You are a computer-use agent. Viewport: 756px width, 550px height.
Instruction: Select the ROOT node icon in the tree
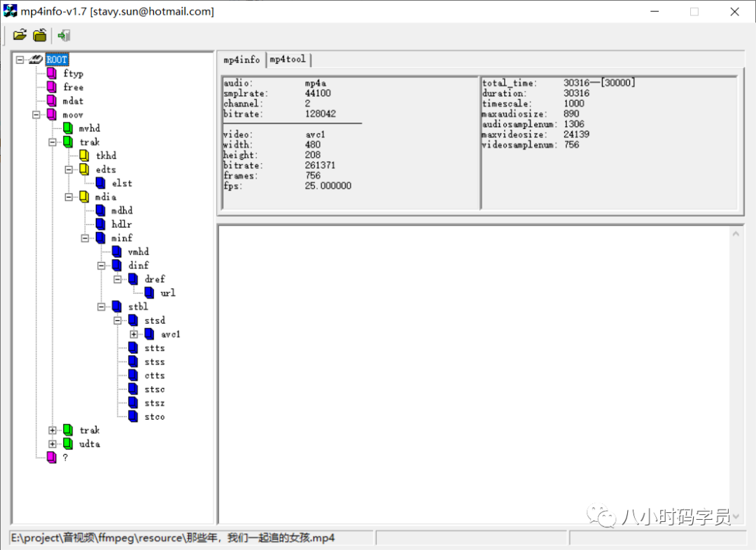36,60
